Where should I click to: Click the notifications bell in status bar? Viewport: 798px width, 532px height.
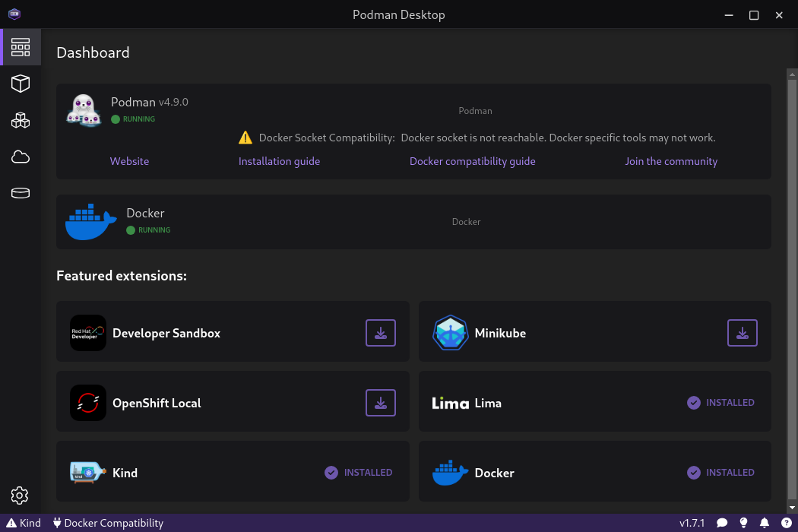point(765,523)
